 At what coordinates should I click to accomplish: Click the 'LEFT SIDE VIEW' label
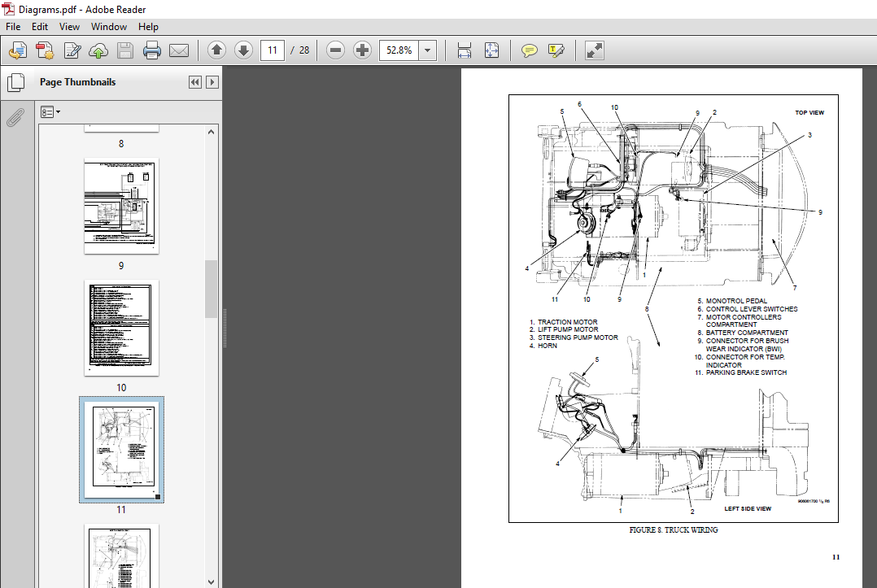(x=748, y=508)
